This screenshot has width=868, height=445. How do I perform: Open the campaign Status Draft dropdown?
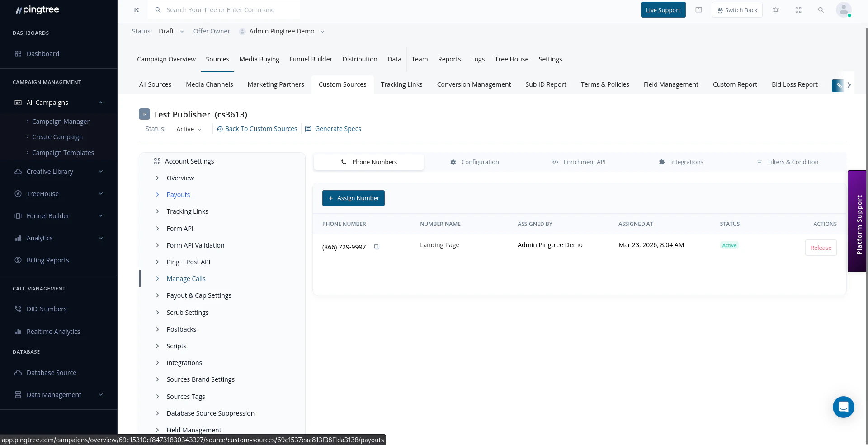tap(171, 31)
